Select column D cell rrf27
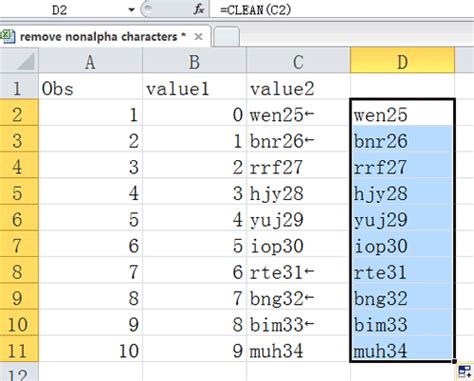This screenshot has height=381, width=474. (402, 166)
